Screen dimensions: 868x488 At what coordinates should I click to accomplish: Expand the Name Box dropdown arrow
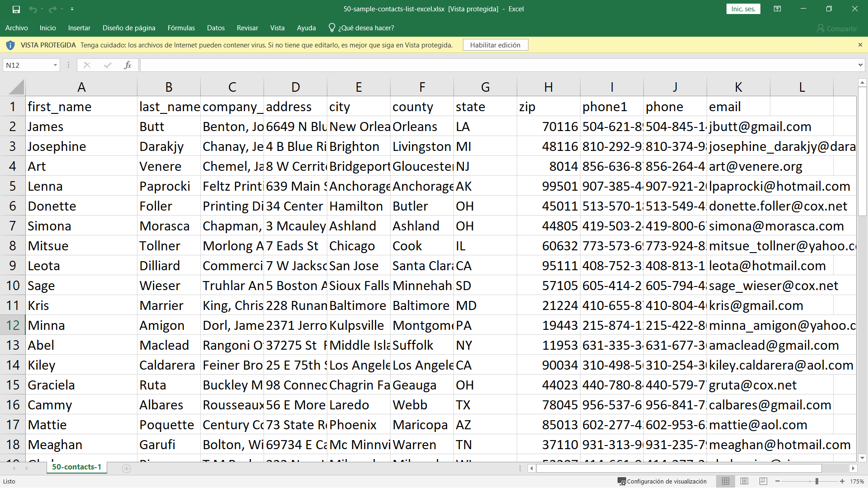pyautogui.click(x=56, y=65)
